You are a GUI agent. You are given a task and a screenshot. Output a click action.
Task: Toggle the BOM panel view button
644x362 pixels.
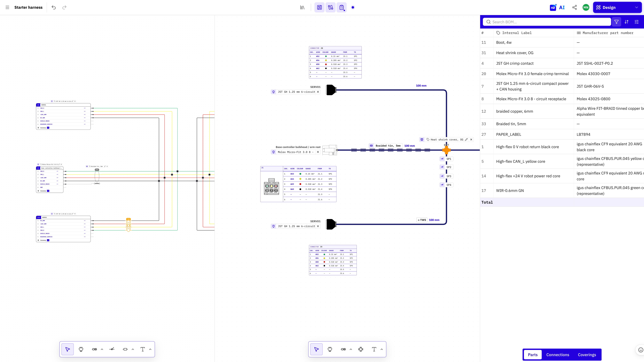click(342, 7)
